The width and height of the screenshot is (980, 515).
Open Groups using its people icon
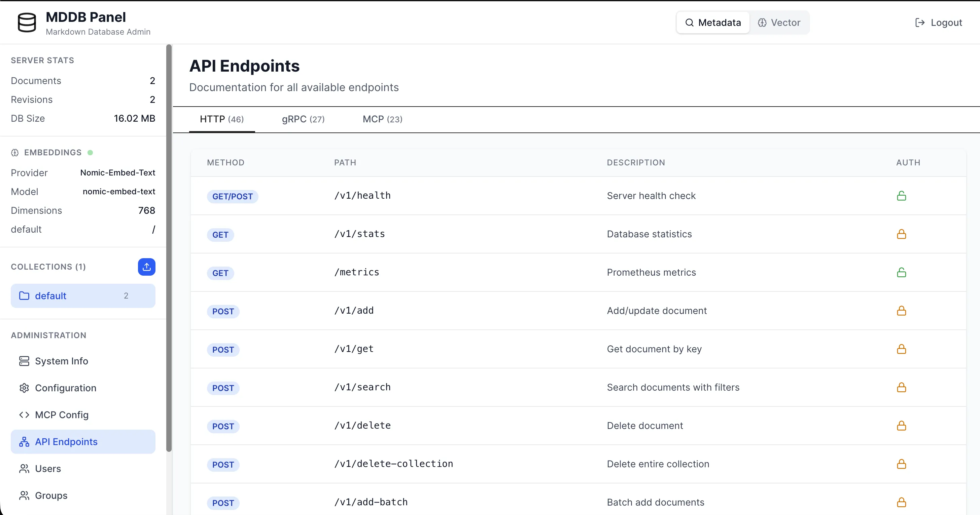pos(24,495)
